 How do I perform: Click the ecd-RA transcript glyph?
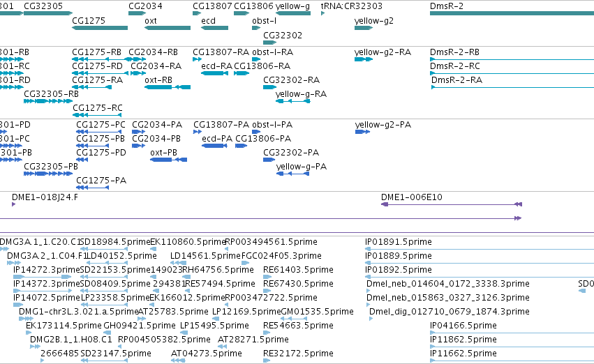click(x=214, y=73)
